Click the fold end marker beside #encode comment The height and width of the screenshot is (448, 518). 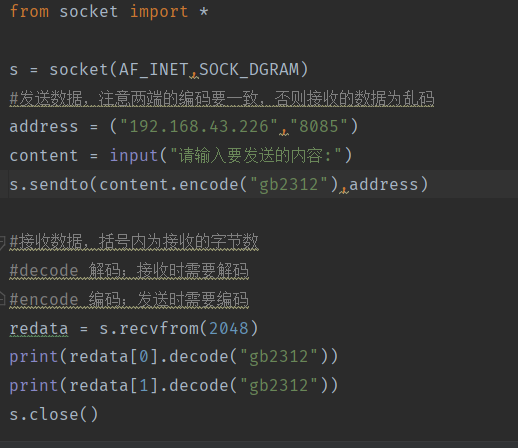click(2, 298)
